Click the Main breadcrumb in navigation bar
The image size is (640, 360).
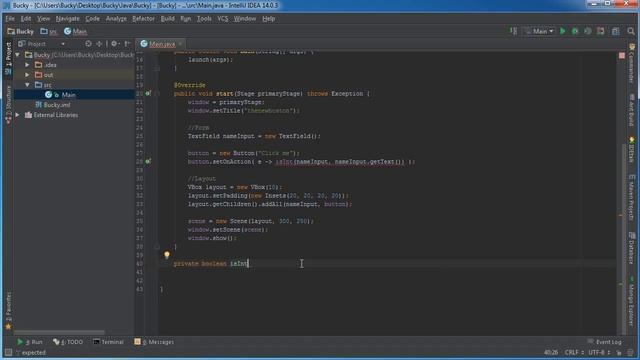(x=76, y=31)
